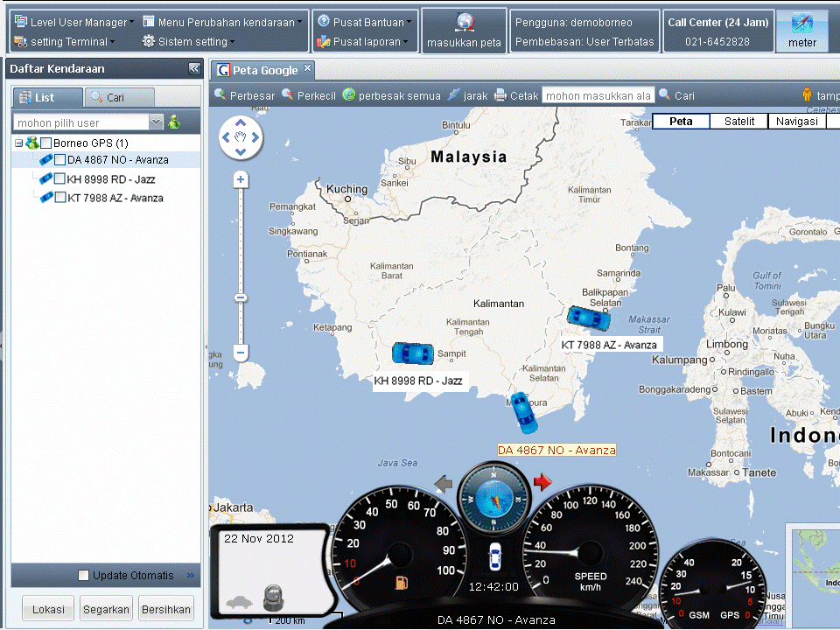Click the hand icon in pan control center
Image resolution: width=840 pixels, height=630 pixels.
click(241, 137)
